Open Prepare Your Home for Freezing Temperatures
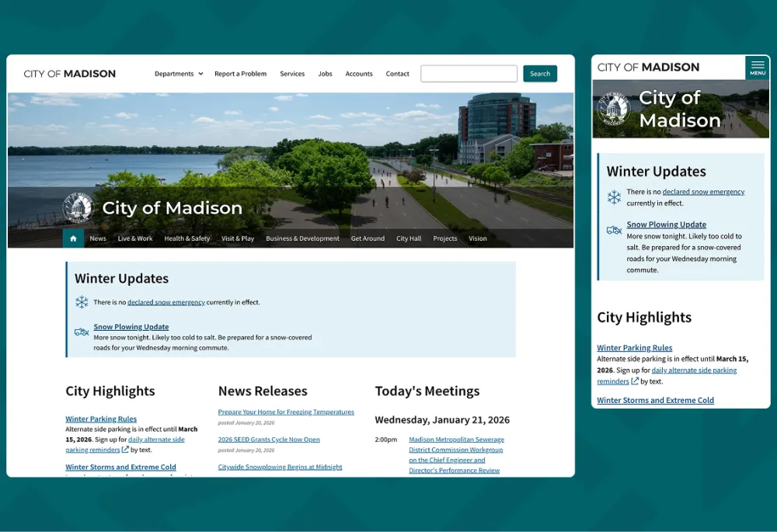Screen dimensions: 777x532 coord(286,412)
